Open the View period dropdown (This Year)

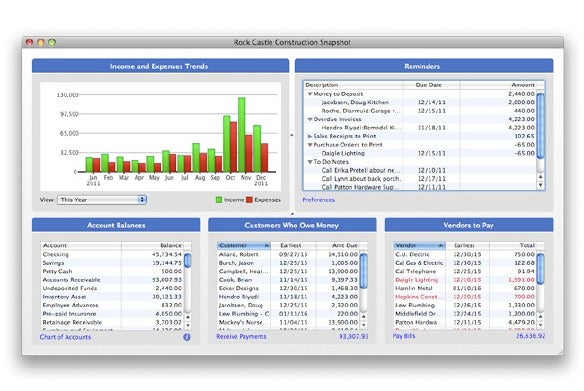point(102,200)
